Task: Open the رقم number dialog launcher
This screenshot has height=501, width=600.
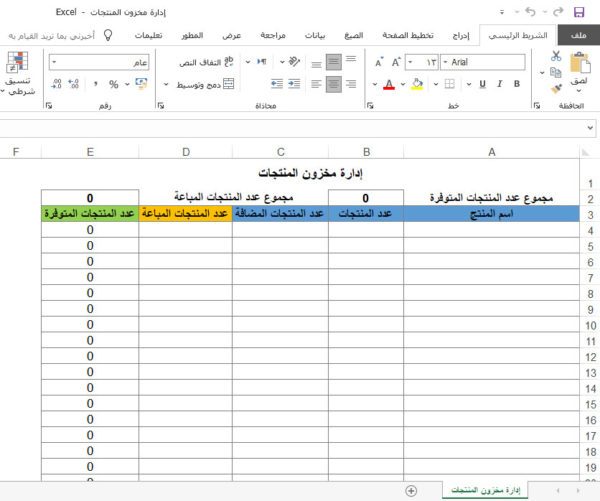Action: click(49, 105)
